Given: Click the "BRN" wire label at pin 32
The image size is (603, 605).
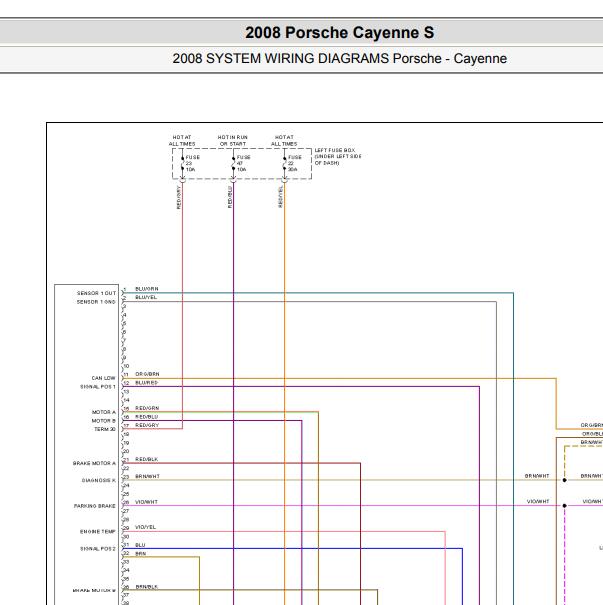Looking at the screenshot, I should 140,553.
